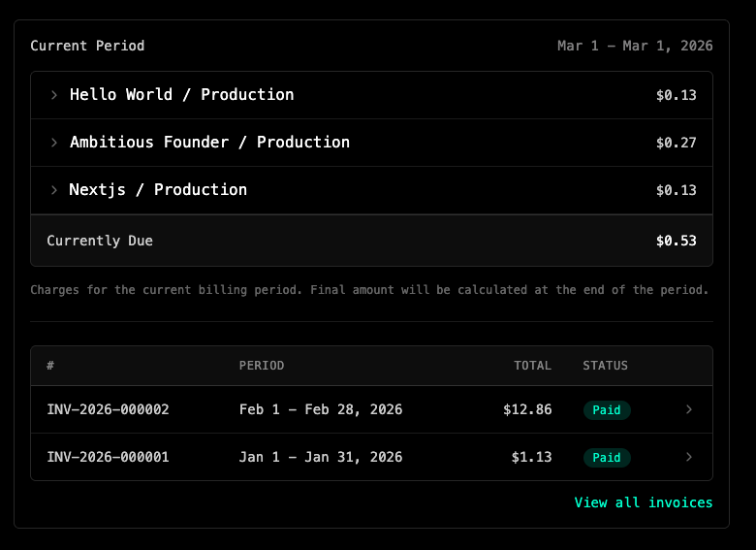Click the $0.53 currently due total
This screenshot has width=756, height=550.
click(676, 241)
